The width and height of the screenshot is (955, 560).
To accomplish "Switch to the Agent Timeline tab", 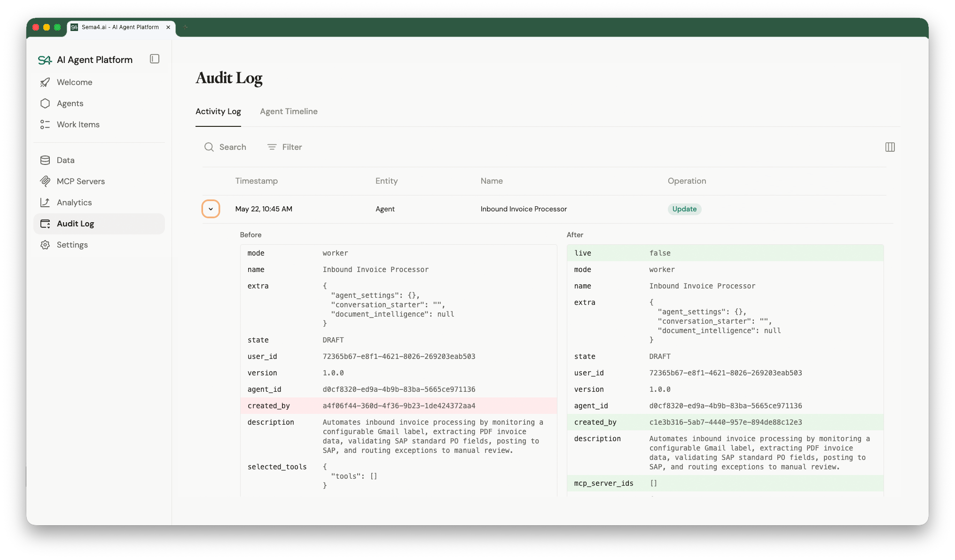I will (x=289, y=111).
